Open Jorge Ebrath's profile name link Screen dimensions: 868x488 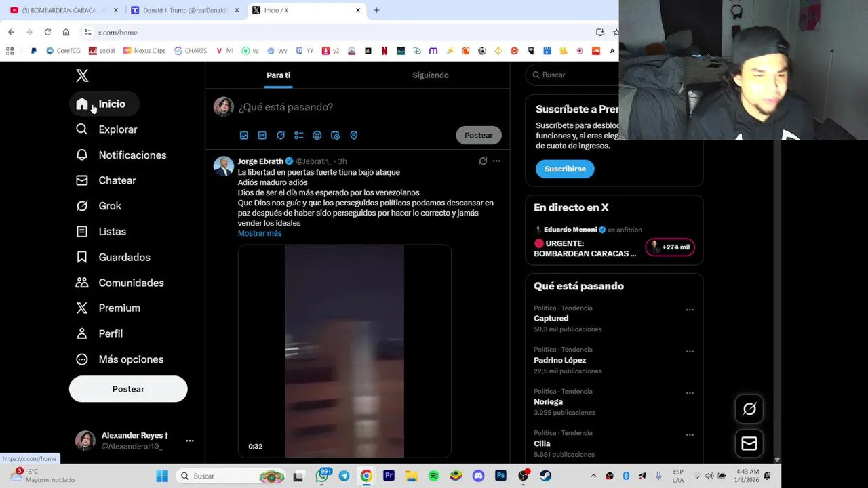[260, 161]
